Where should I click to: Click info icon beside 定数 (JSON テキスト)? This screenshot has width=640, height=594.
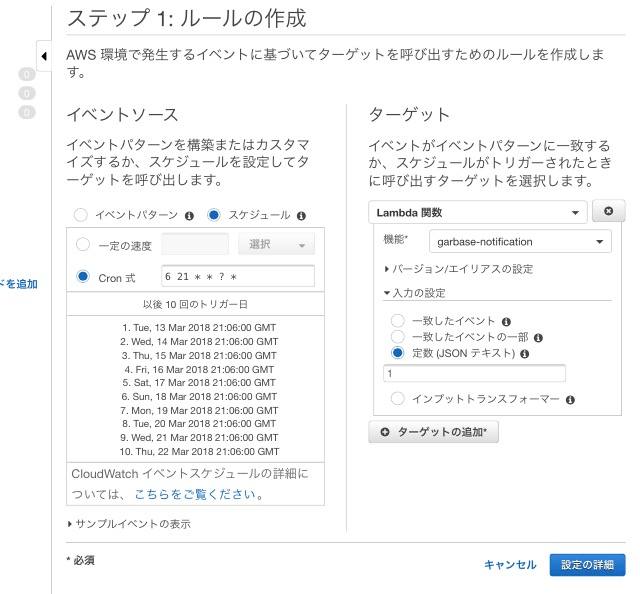pos(525,353)
